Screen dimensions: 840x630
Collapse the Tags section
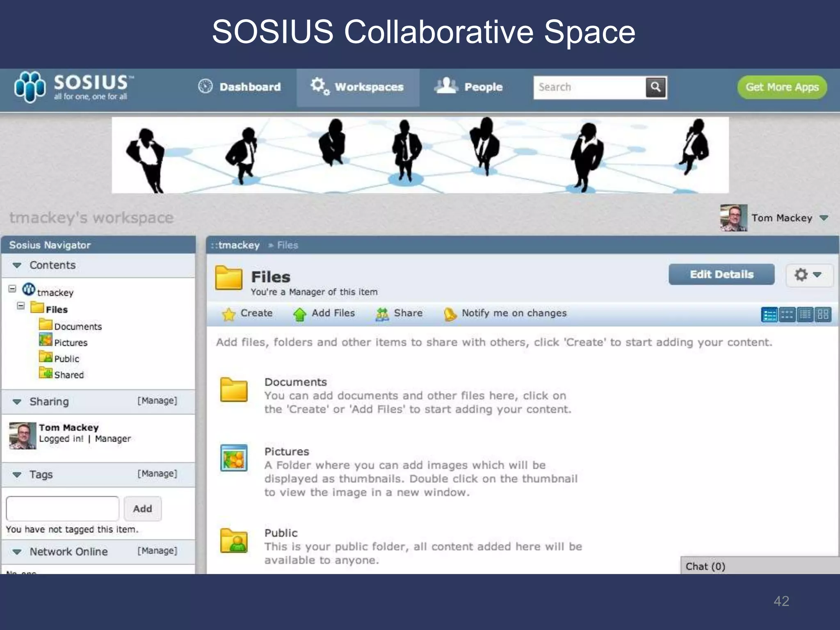(17, 475)
